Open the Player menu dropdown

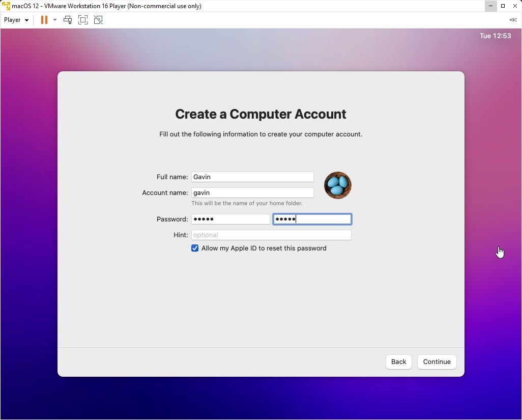pyautogui.click(x=16, y=20)
